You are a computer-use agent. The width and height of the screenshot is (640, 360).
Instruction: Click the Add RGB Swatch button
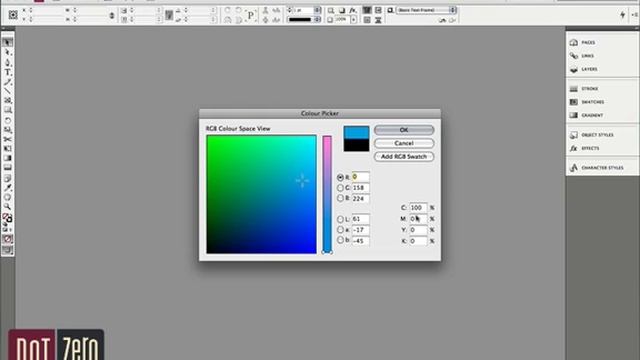click(404, 157)
